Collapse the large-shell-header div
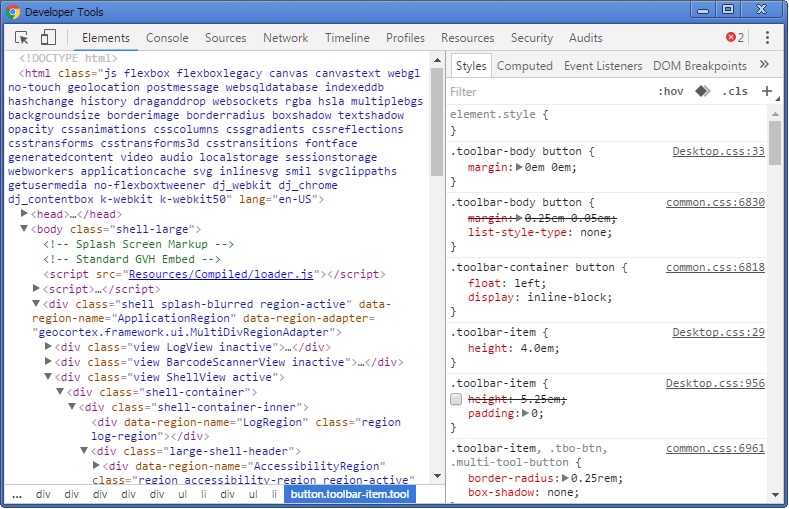The width and height of the screenshot is (789, 509). (84, 451)
